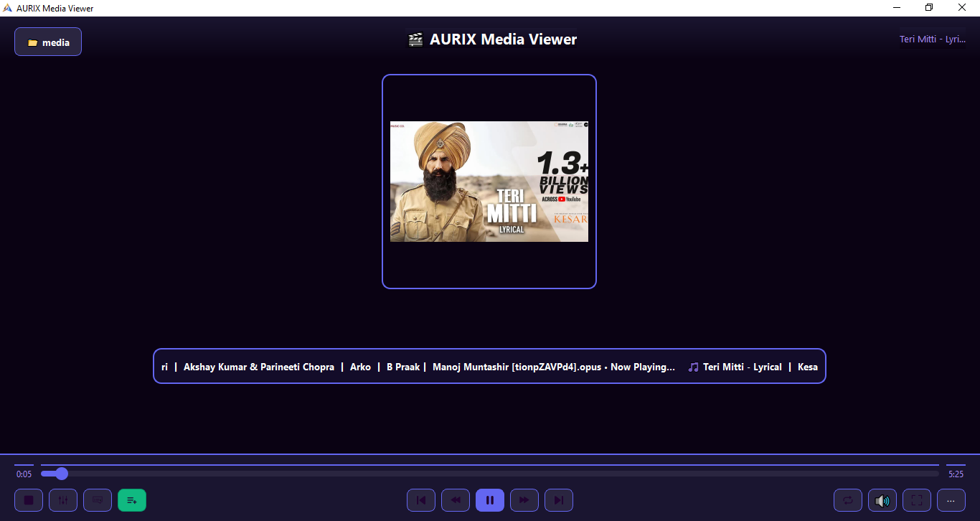Screen dimensions: 980x521
Task: Skip to the previous track
Action: pyautogui.click(x=421, y=500)
